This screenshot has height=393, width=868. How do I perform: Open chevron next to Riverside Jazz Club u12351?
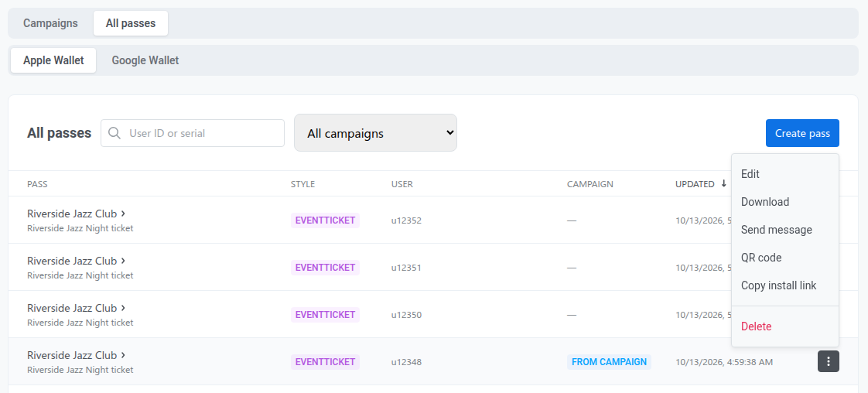click(x=124, y=260)
